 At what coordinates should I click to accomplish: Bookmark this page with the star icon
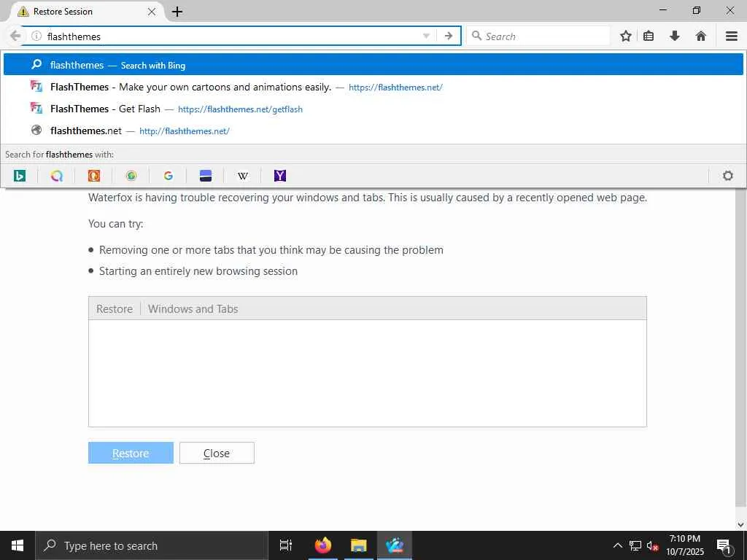click(x=625, y=36)
